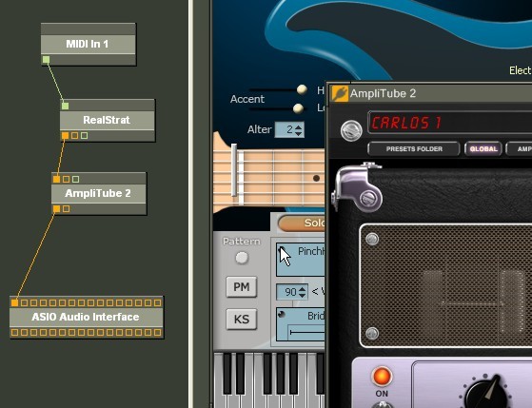The image size is (532, 408).
Task: Click the CARLOS 1 preset name display
Action: (449, 123)
